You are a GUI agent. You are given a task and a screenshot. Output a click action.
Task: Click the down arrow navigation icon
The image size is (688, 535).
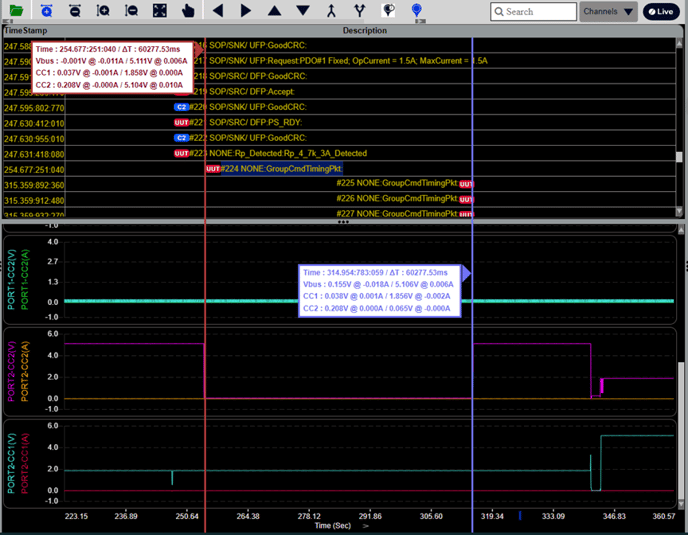point(303,11)
